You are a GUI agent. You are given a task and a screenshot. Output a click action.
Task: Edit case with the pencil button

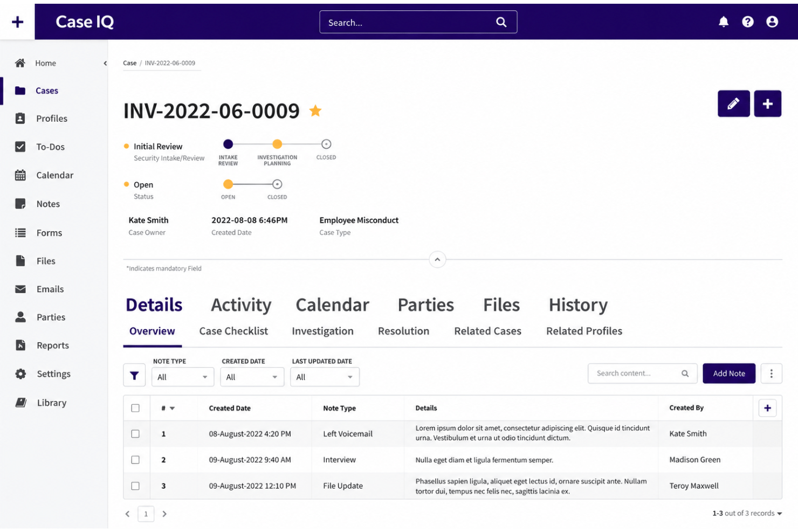(x=734, y=103)
